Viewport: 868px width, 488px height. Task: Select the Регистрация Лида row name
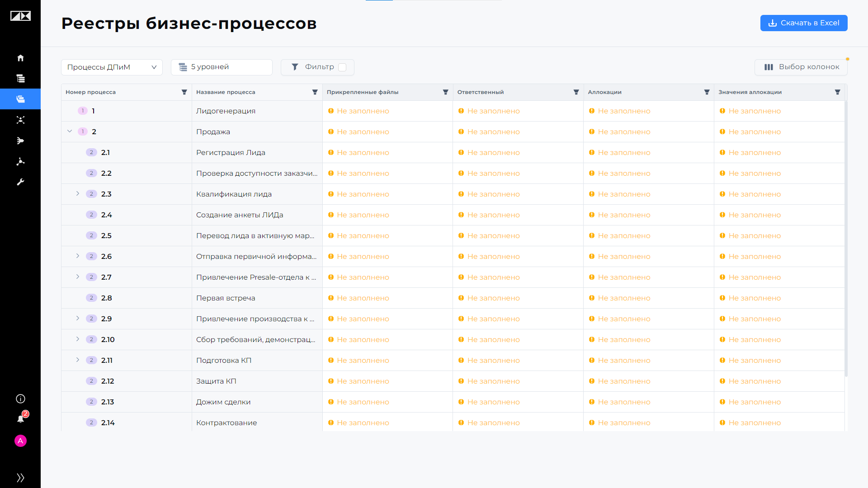tap(231, 153)
